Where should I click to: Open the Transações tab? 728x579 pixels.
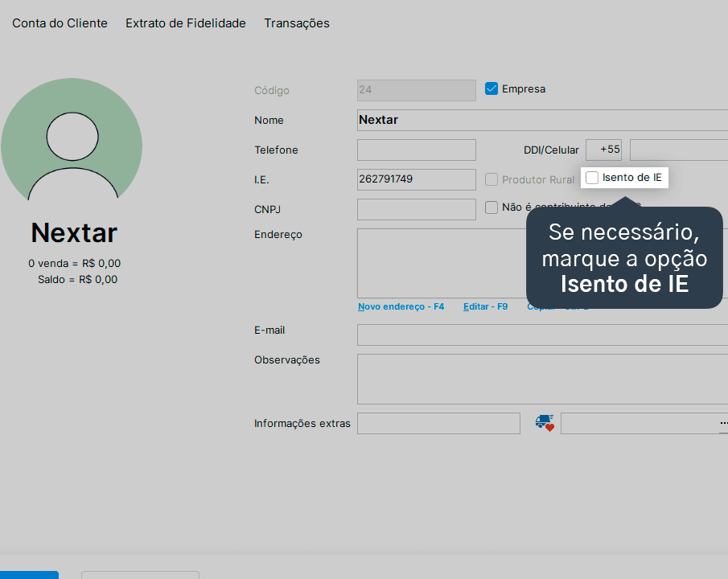tap(297, 23)
